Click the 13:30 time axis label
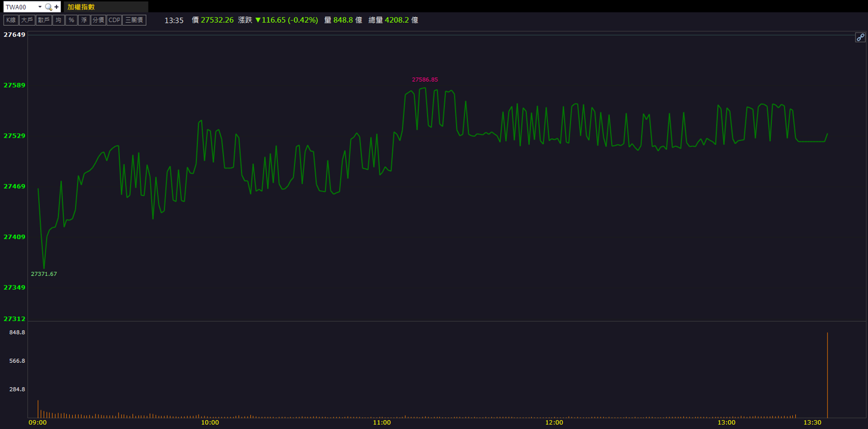 click(813, 422)
